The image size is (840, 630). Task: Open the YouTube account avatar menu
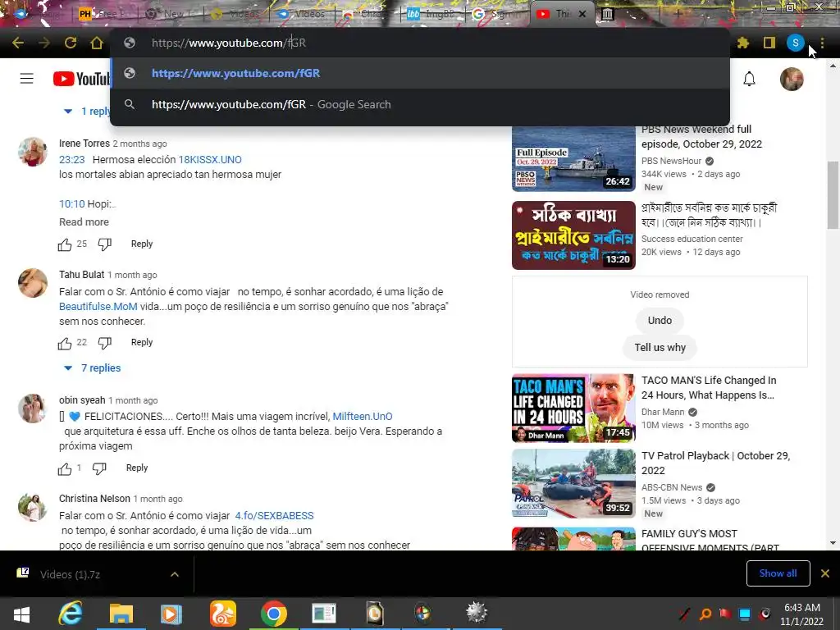[x=792, y=79]
